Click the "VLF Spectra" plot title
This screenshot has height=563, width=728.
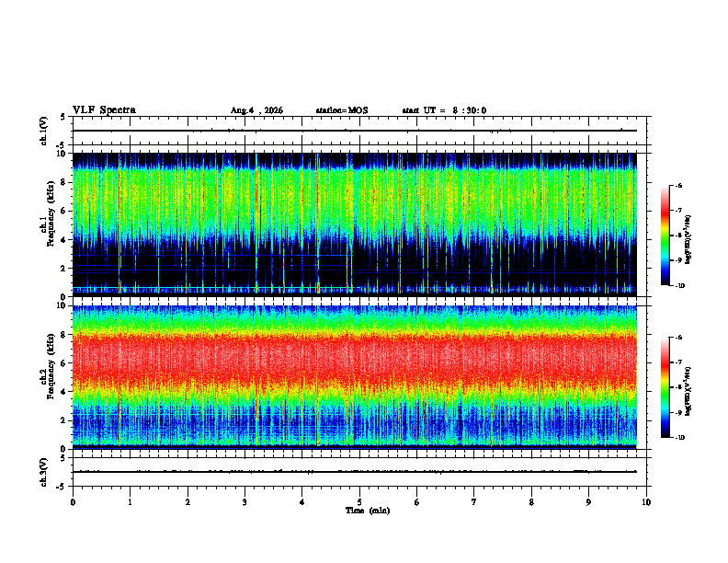pos(104,110)
